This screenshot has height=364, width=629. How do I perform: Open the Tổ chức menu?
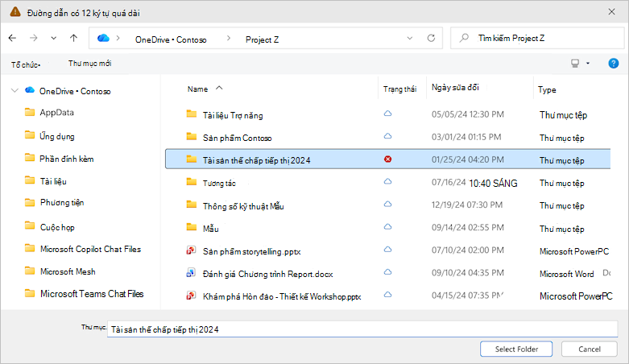click(x=26, y=64)
